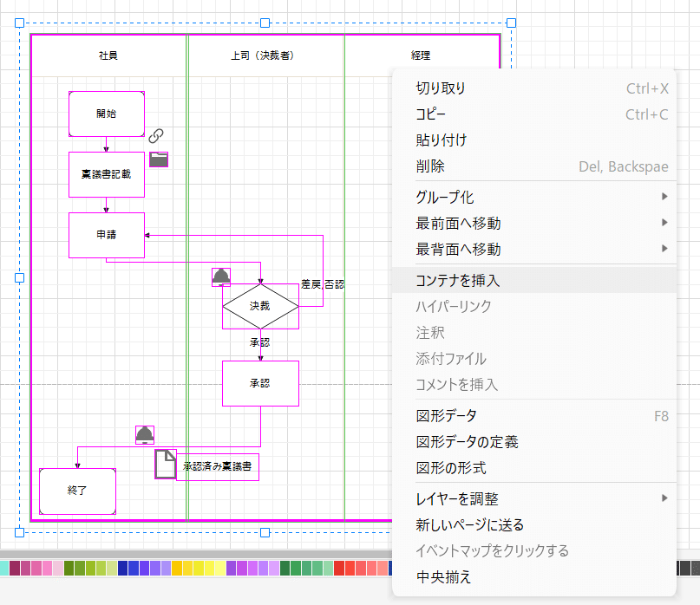This screenshot has width=700, height=605.
Task: Click the bell icon near the 終了 shape
Action: pos(144,434)
